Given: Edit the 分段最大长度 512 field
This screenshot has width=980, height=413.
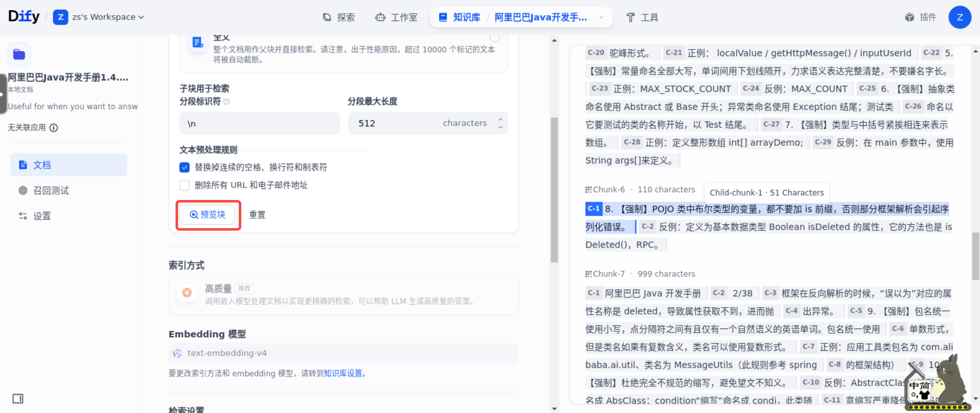Looking at the screenshot, I should (x=420, y=123).
